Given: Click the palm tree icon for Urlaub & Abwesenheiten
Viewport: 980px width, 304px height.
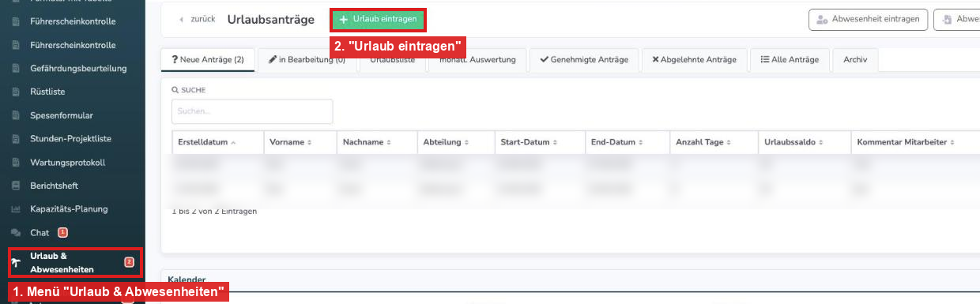Looking at the screenshot, I should [x=16, y=263].
